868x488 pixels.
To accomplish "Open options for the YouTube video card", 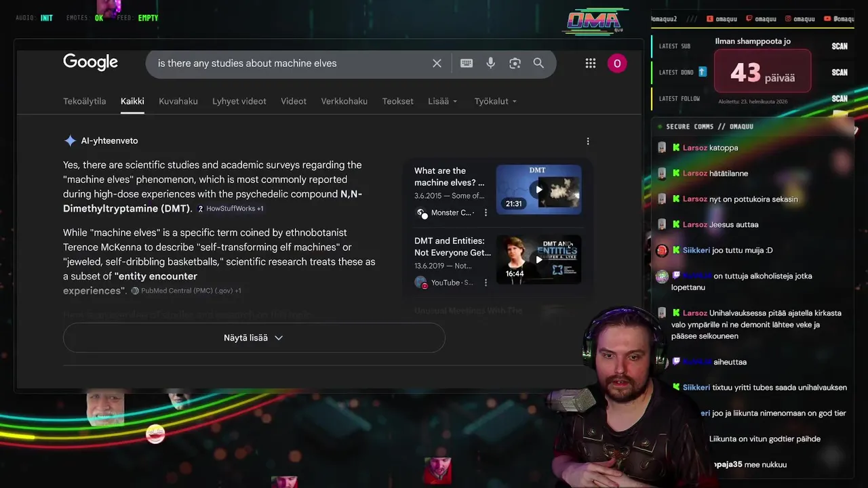I will pos(486,283).
